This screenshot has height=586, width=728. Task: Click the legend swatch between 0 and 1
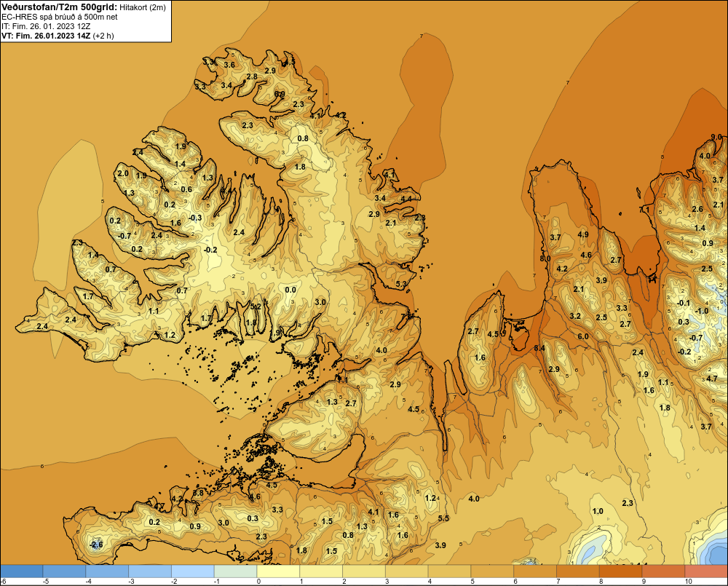pos(278,571)
